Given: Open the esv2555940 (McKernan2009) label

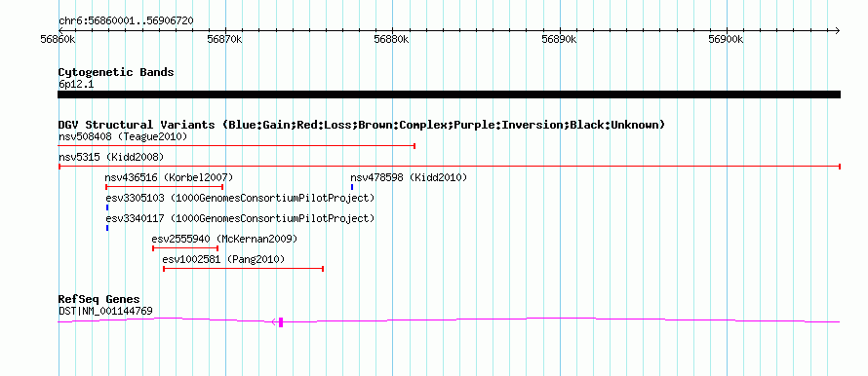Looking at the screenshot, I should click(x=224, y=239).
